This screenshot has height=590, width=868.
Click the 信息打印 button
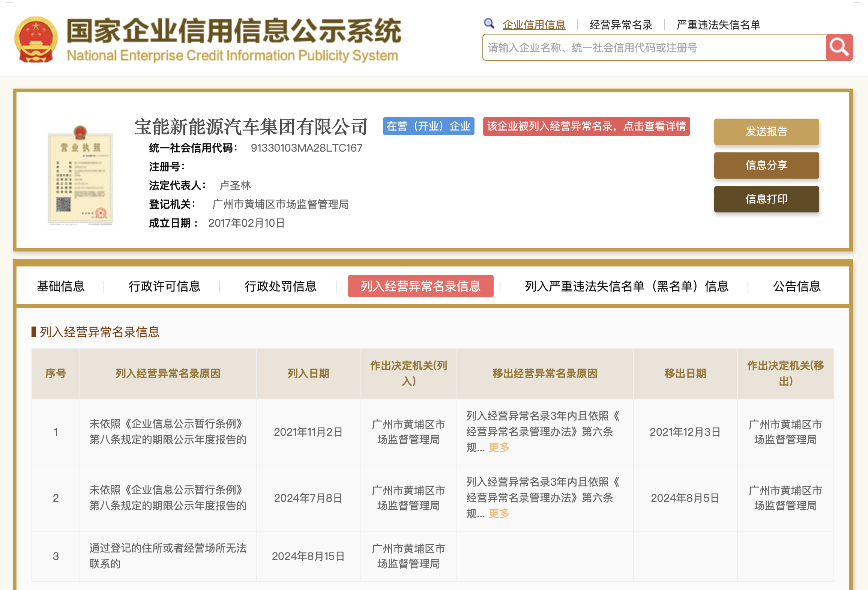click(x=766, y=199)
